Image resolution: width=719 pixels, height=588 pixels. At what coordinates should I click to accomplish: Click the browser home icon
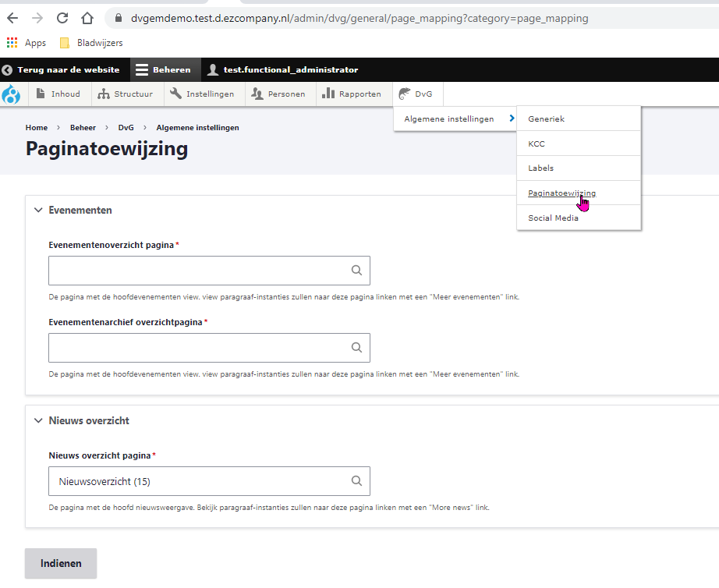click(x=87, y=18)
